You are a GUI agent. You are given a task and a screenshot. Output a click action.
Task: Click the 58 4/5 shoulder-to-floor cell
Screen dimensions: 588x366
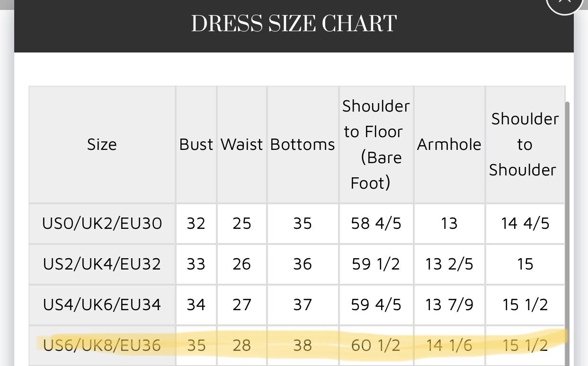[x=376, y=223]
